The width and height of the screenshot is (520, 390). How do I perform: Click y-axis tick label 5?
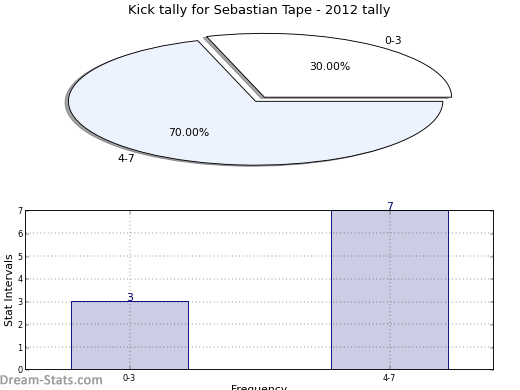point(21,257)
